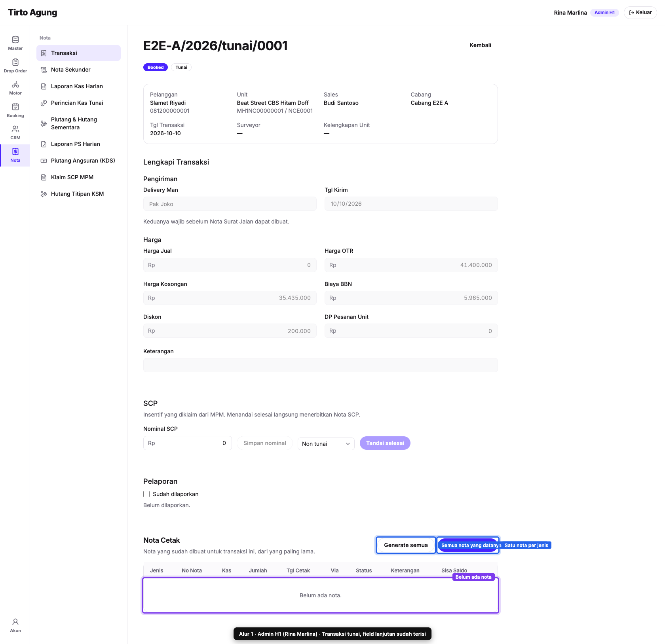Open Laporan Kas Harian menu item
Viewport: 665px width, 644px height.
click(78, 86)
